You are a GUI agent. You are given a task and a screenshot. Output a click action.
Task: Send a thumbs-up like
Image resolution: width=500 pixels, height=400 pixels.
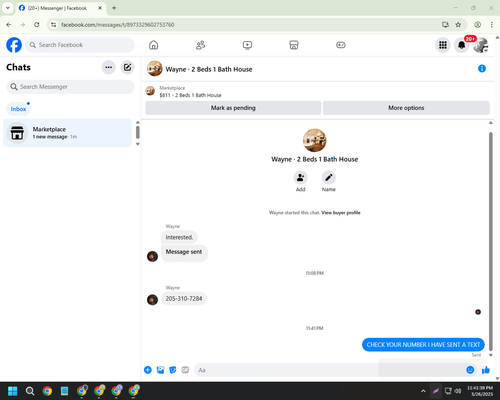[486, 370]
